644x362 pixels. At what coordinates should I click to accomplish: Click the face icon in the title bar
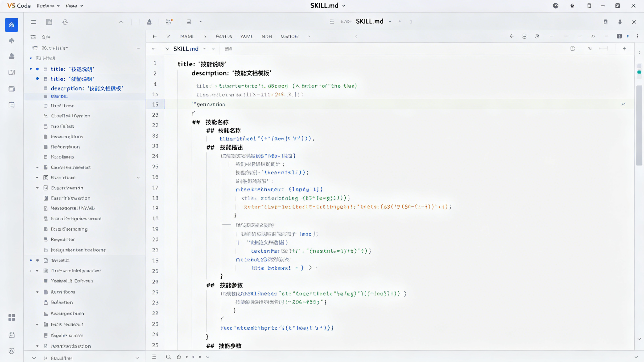[556, 6]
